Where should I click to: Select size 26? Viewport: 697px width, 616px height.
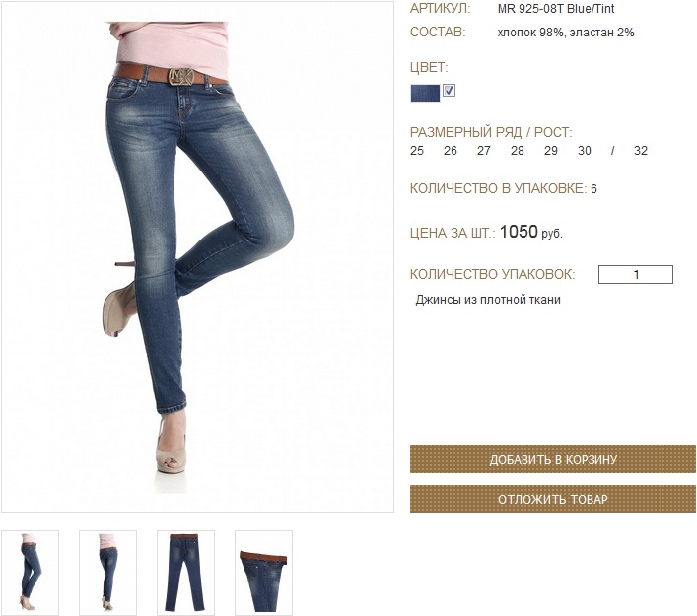450,150
